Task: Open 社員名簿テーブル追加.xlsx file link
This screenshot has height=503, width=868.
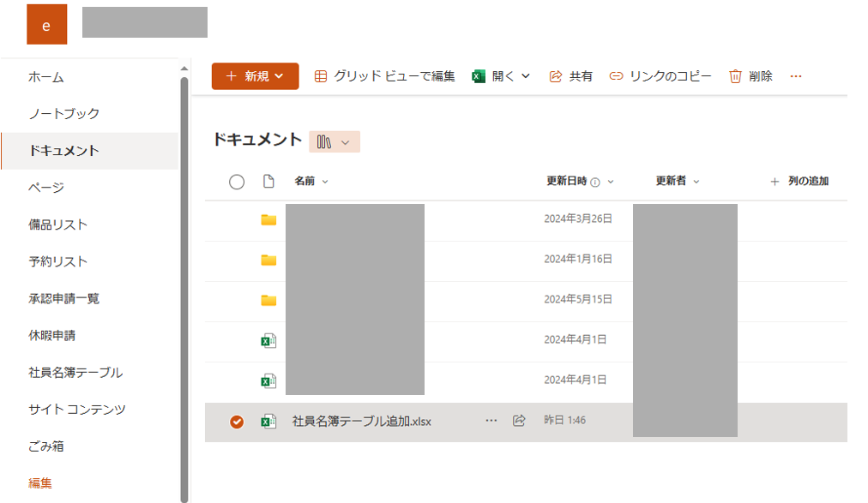Action: pyautogui.click(x=361, y=422)
